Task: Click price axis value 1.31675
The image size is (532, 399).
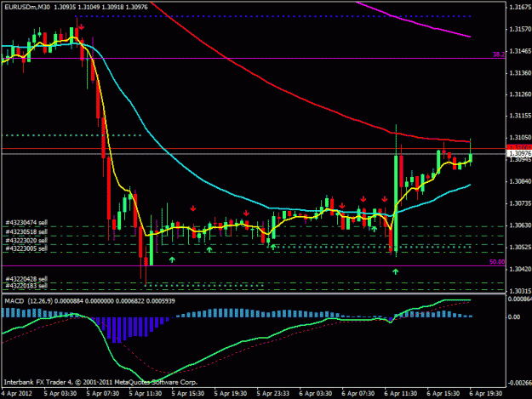Action: [x=520, y=7]
